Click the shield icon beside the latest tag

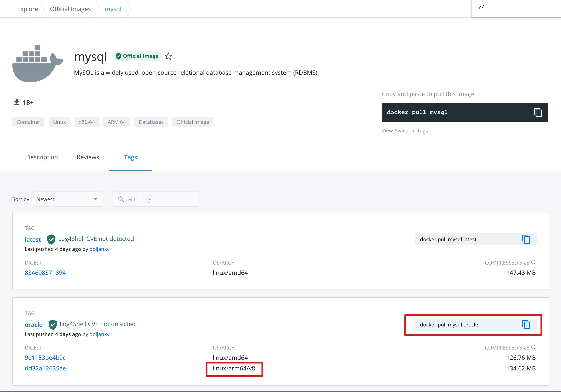click(x=51, y=239)
